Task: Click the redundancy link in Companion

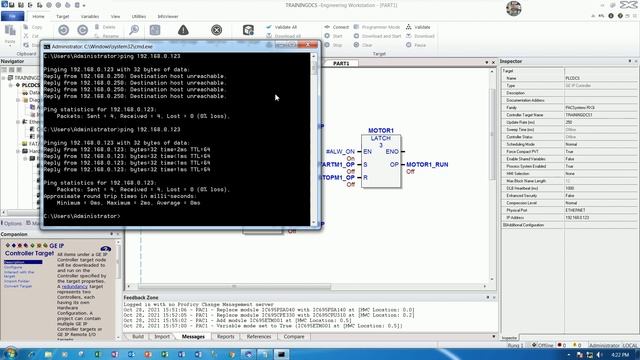Action: pyautogui.click(x=75, y=287)
